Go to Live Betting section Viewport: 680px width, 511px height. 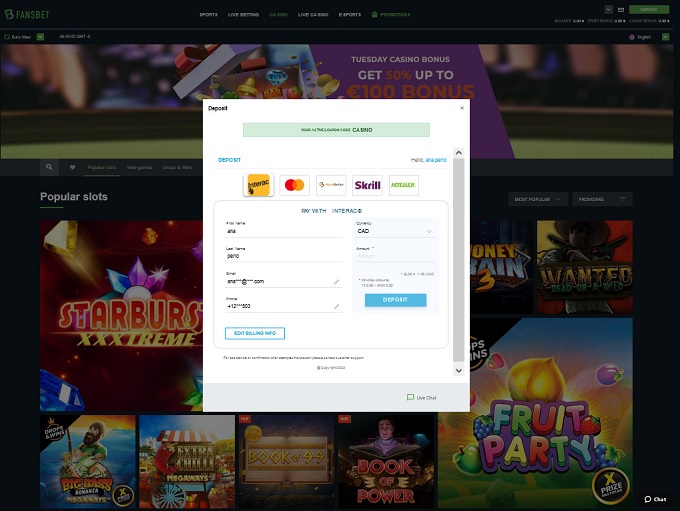click(244, 15)
